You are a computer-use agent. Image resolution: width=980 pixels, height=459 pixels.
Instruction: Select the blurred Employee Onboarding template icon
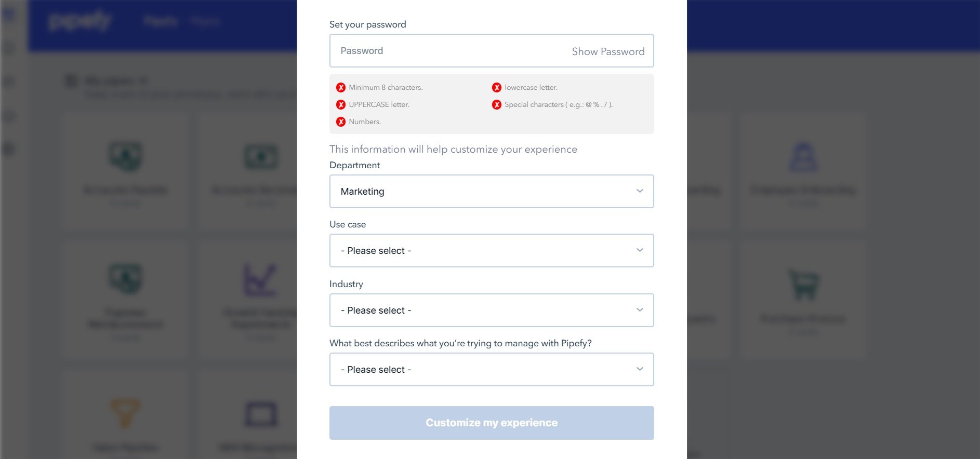803,157
